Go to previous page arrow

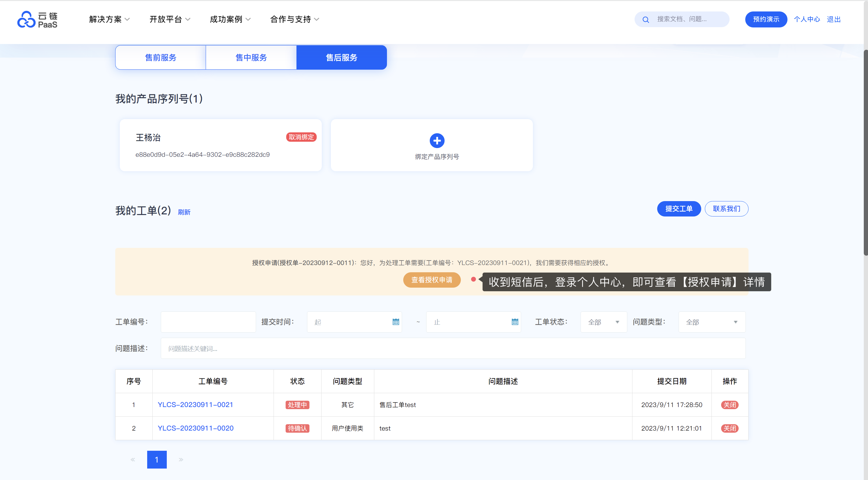[133, 459]
